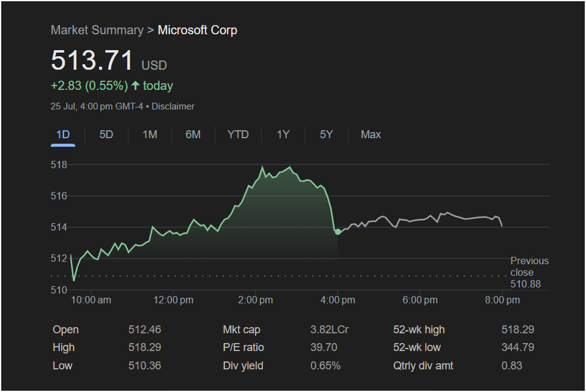Click the 4:00 pm axis label
Viewport: 586px width, 392px height.
click(338, 300)
